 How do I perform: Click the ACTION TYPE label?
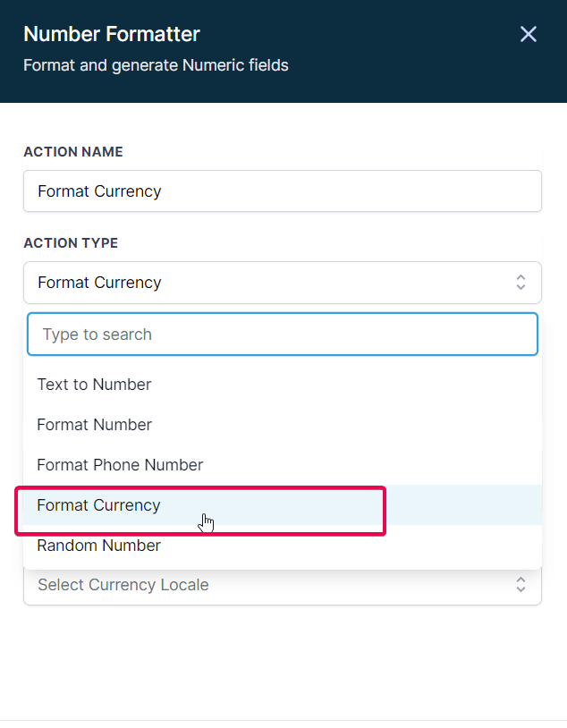tap(71, 243)
